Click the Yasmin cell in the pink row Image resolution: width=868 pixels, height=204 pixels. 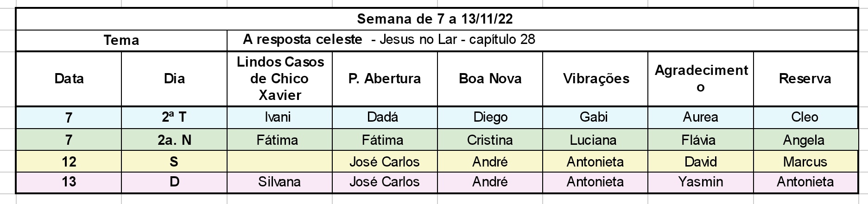point(701,182)
